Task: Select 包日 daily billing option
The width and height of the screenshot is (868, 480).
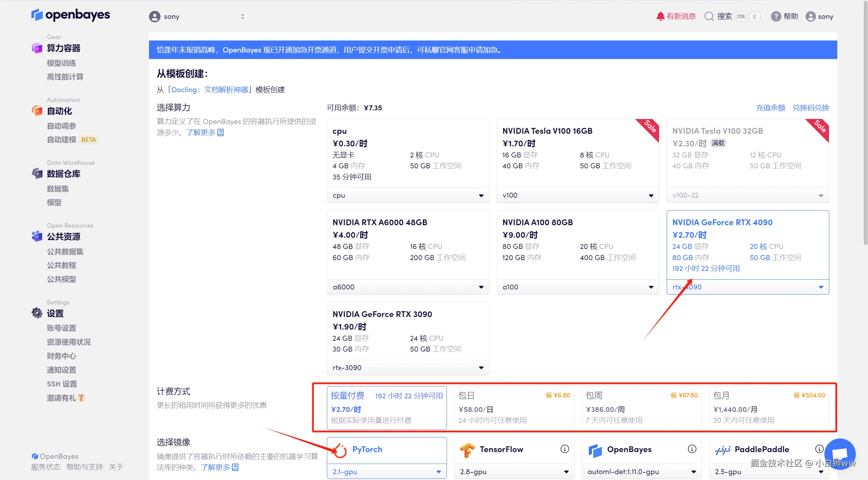Action: (x=514, y=407)
